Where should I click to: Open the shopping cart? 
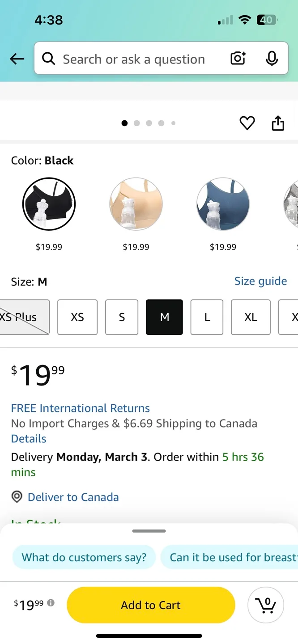(x=266, y=605)
